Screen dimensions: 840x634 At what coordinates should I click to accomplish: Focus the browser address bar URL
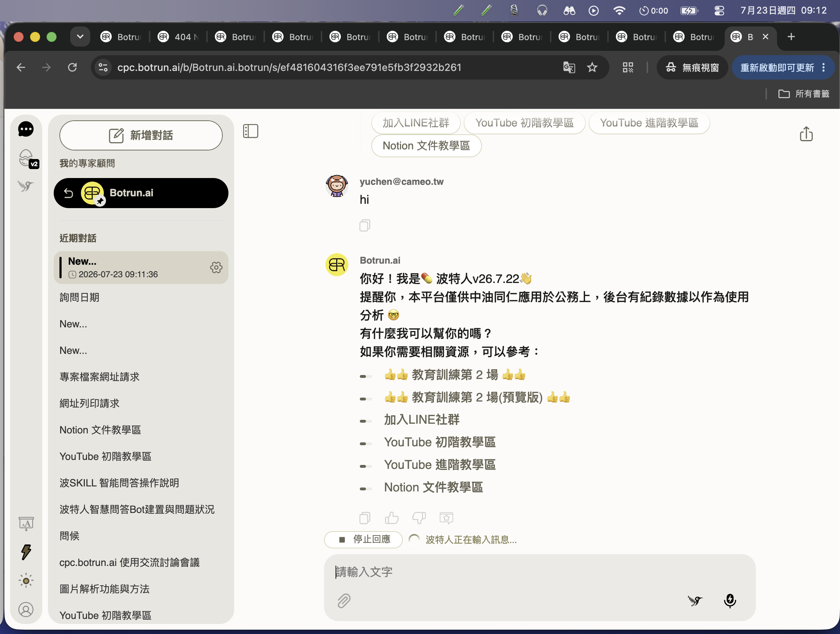(289, 68)
